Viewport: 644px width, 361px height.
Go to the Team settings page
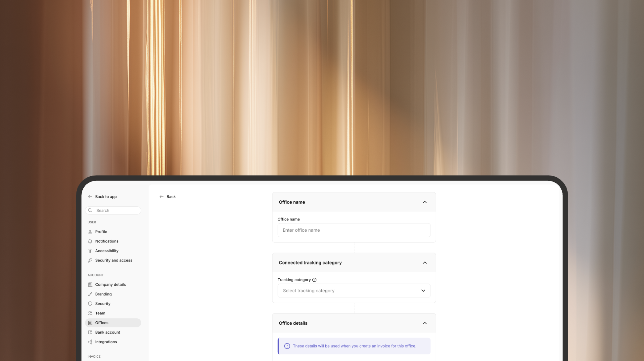click(x=100, y=313)
